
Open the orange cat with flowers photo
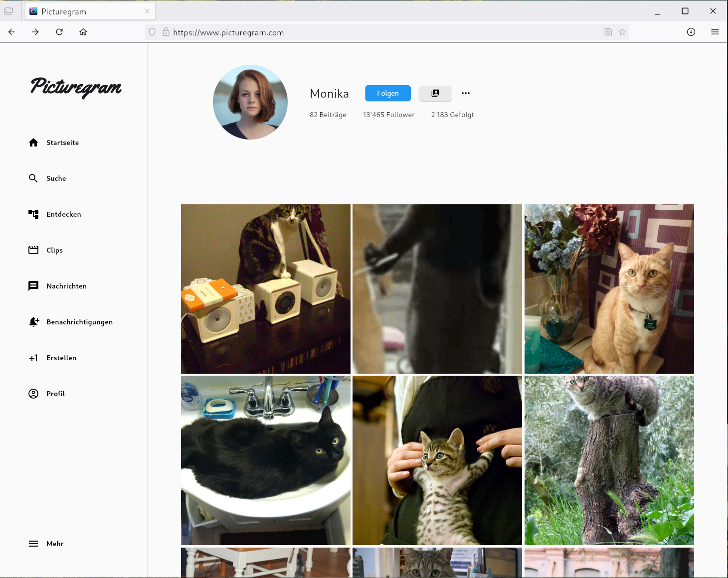click(x=609, y=289)
